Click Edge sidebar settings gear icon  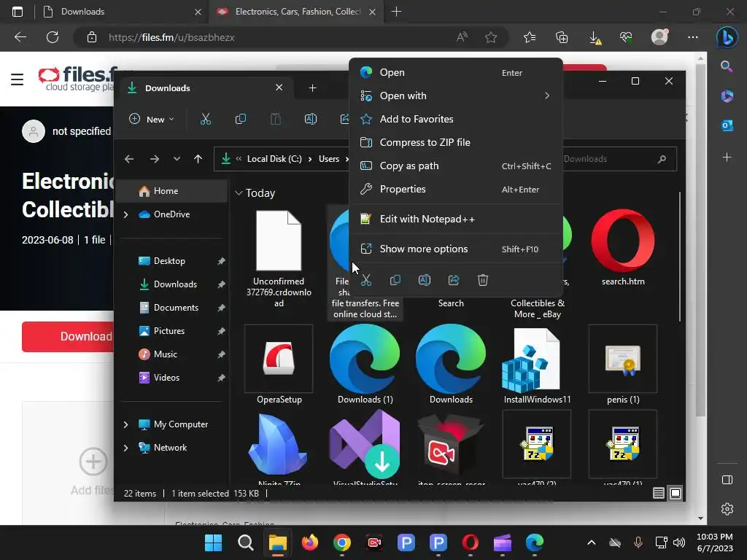point(727,509)
